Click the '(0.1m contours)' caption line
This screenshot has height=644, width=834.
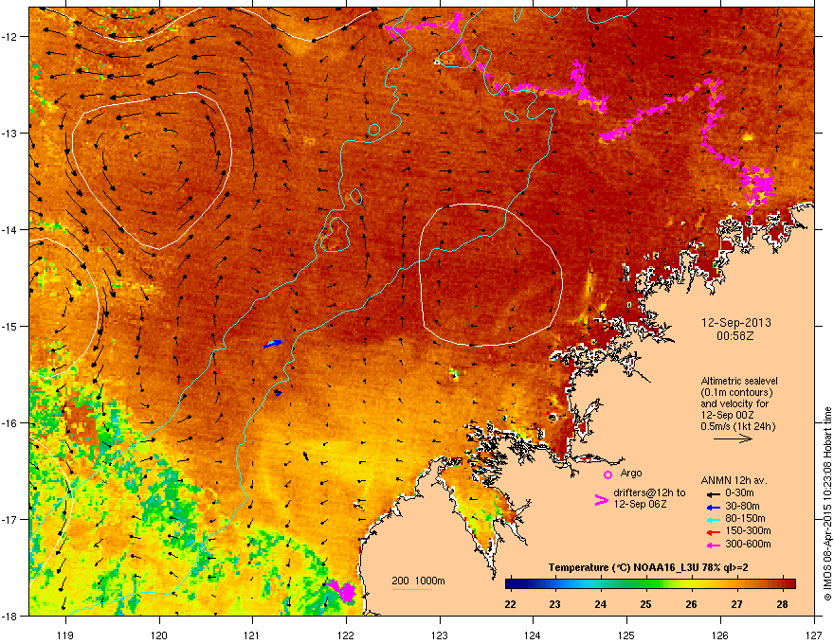click(x=736, y=393)
